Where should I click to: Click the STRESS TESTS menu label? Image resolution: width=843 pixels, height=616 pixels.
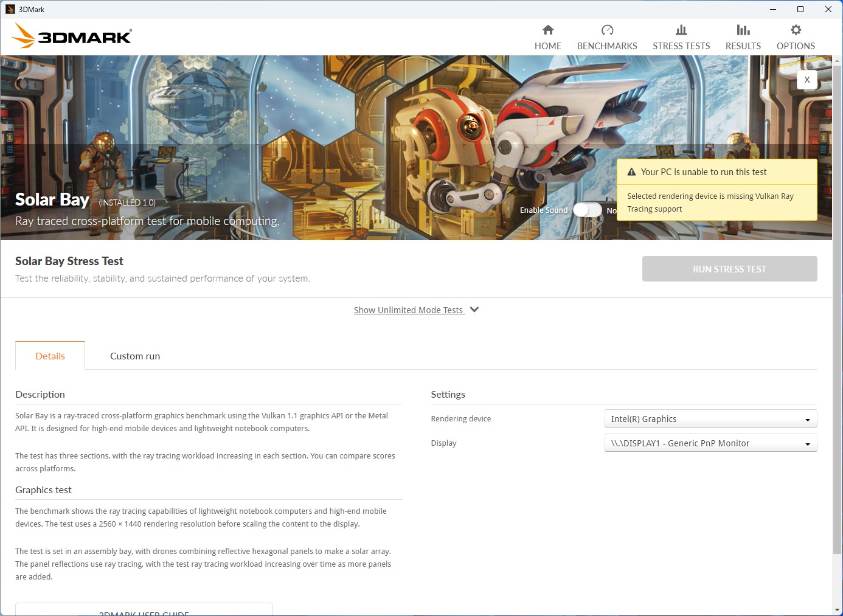[681, 46]
